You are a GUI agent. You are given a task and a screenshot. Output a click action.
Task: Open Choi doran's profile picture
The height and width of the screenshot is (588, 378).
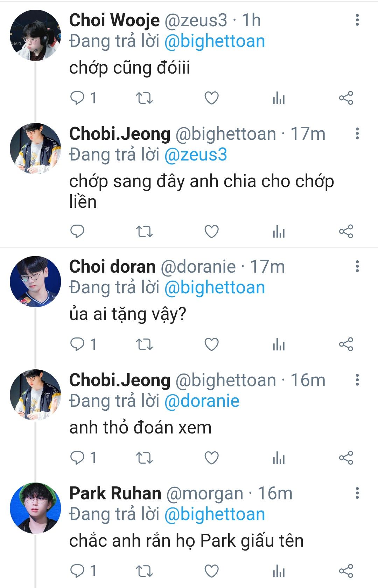click(x=35, y=281)
